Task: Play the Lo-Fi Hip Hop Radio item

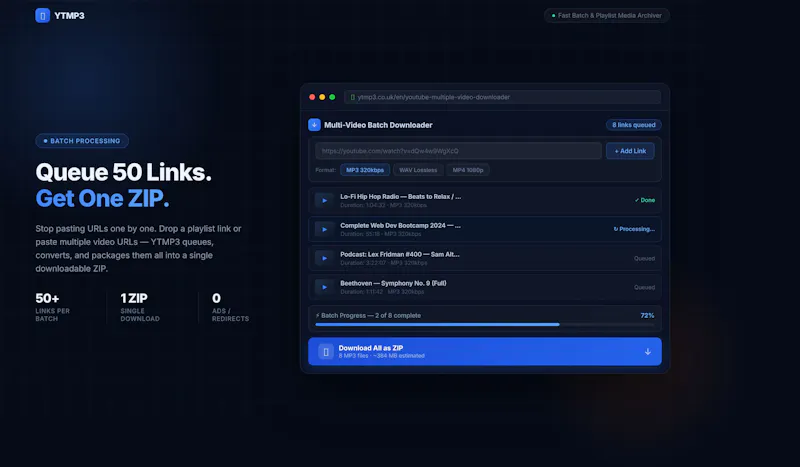Action: click(x=324, y=201)
